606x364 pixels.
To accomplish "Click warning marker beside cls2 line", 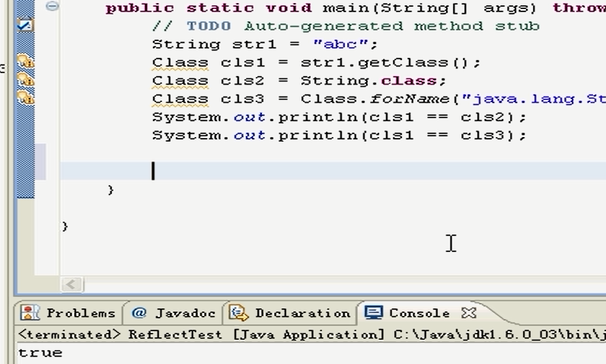I will pyautogui.click(x=26, y=80).
